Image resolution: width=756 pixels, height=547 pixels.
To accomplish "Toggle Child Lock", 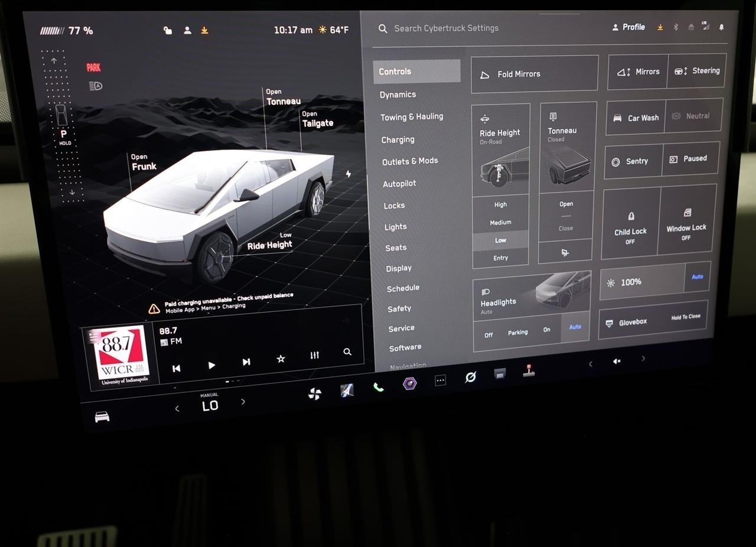I will point(631,224).
